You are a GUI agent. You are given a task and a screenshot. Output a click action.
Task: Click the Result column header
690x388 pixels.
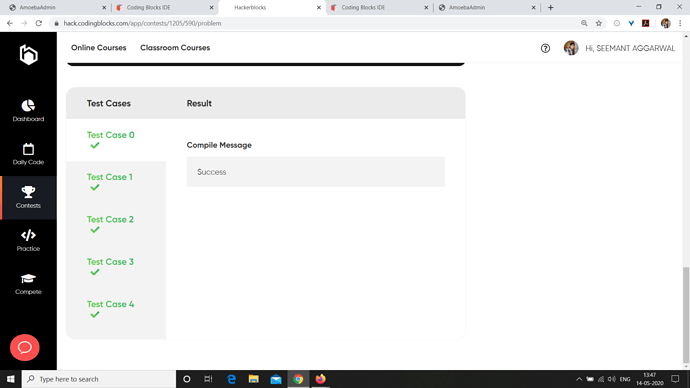[x=199, y=103]
